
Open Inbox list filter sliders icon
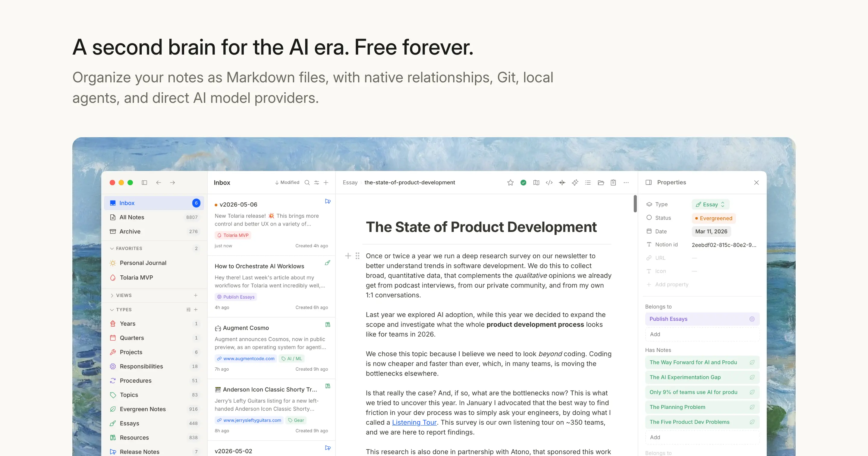pos(316,182)
